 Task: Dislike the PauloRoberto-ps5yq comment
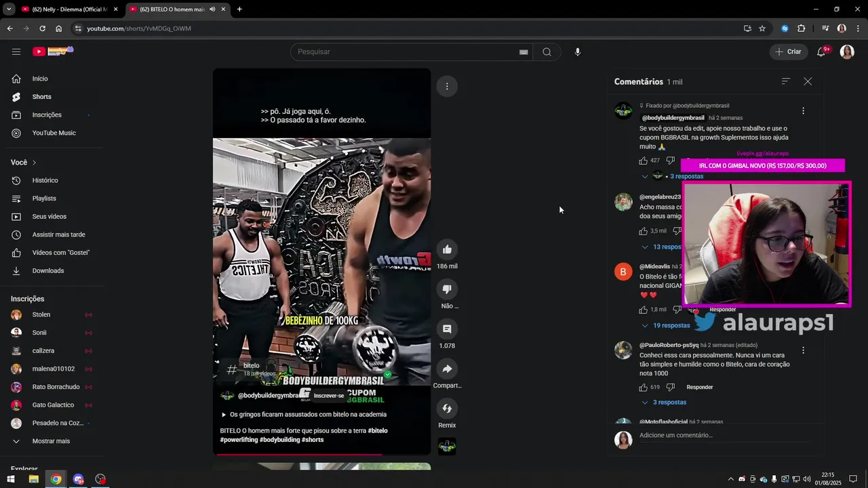tap(670, 387)
